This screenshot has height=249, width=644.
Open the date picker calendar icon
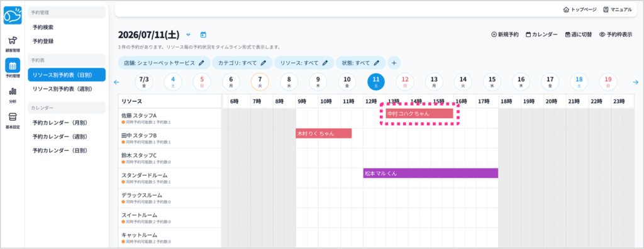[203, 35]
